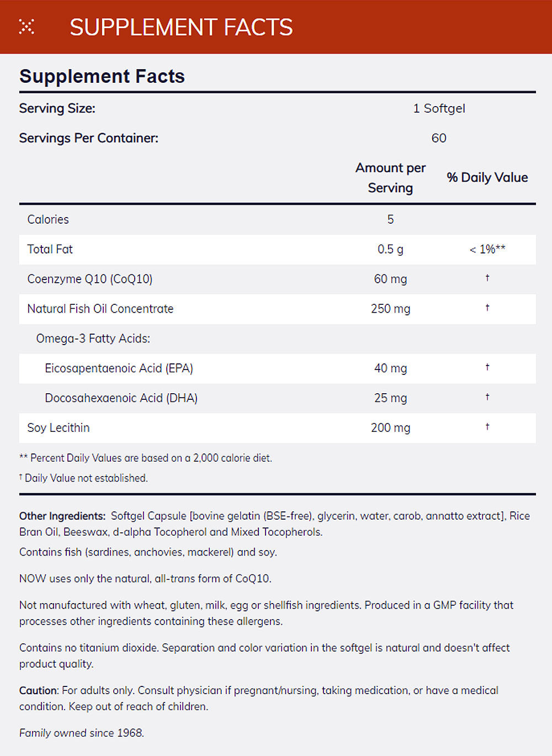Click the Docosahexaenoic Acid (DHA) label

tap(121, 398)
